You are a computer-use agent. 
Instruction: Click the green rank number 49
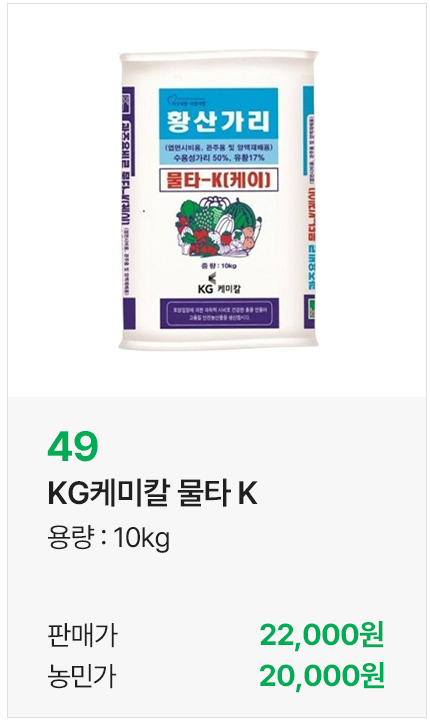[x=73, y=446]
